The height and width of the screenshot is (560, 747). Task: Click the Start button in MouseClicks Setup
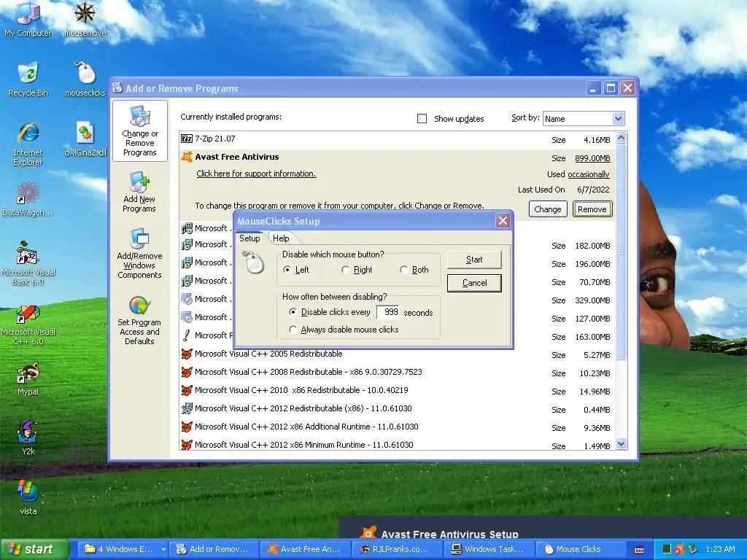(474, 260)
